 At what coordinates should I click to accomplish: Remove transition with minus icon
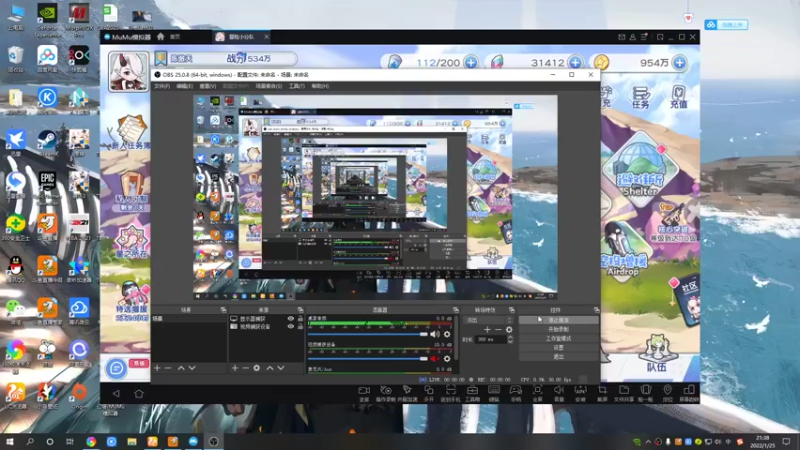pyautogui.click(x=498, y=330)
